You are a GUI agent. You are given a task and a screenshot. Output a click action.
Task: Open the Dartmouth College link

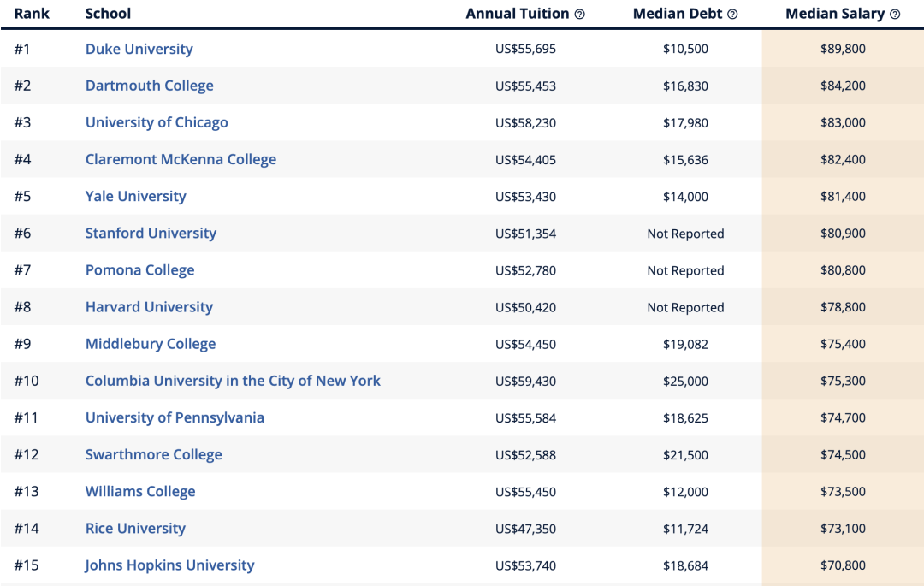150,86
